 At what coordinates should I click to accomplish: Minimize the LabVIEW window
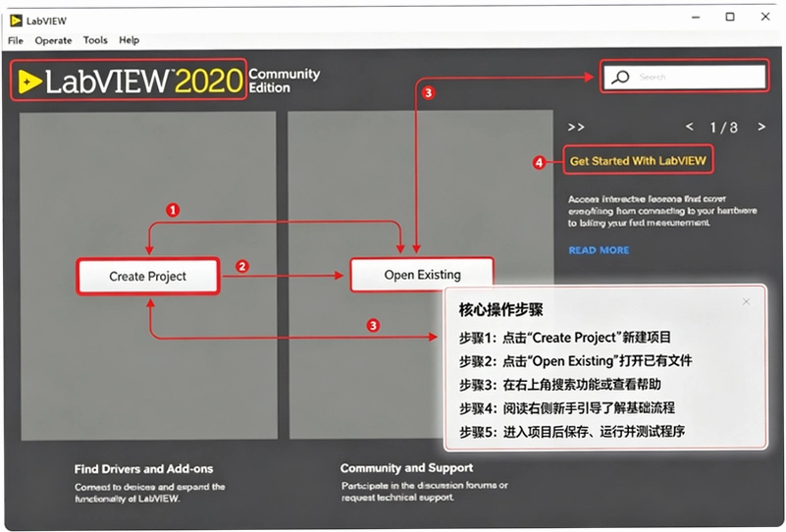click(x=696, y=17)
